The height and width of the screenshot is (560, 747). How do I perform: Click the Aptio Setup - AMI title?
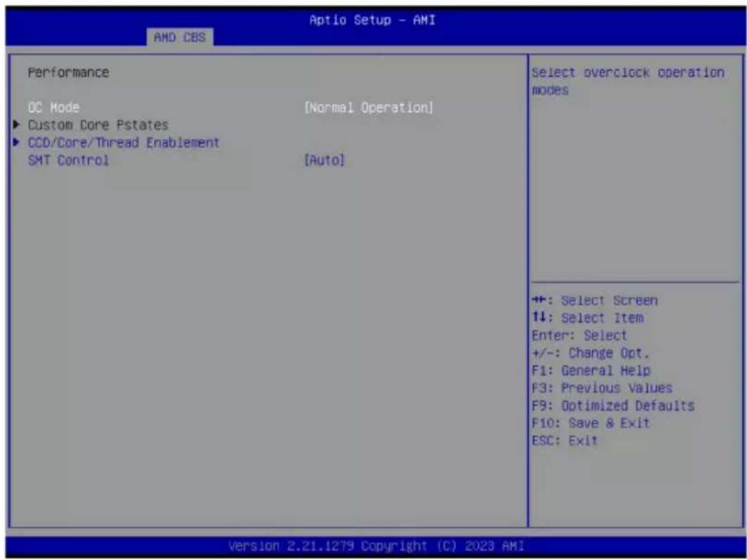(x=372, y=21)
